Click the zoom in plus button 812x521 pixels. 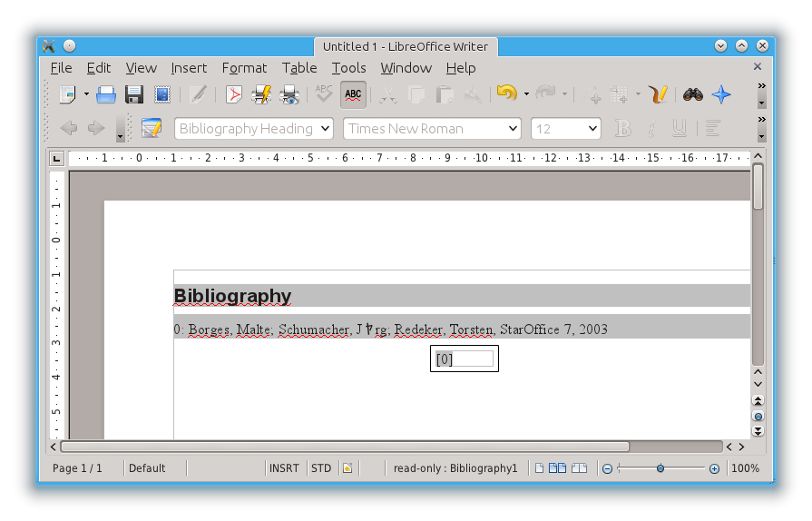click(x=714, y=468)
